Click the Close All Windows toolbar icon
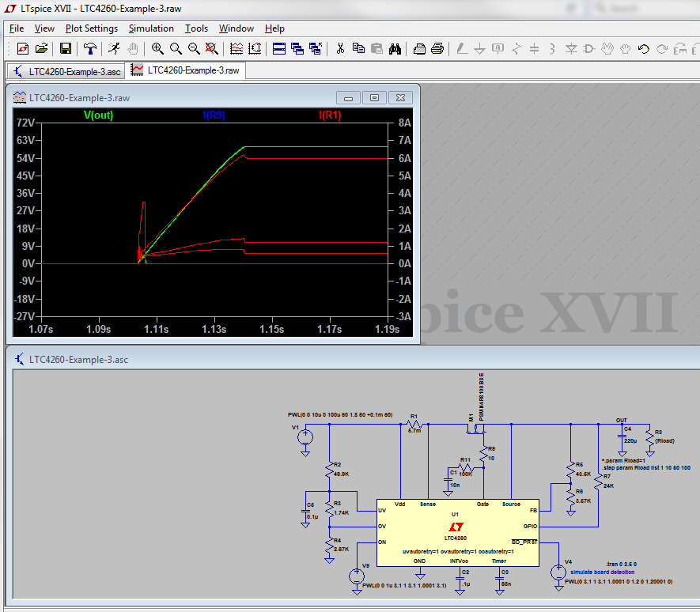 (x=316, y=48)
